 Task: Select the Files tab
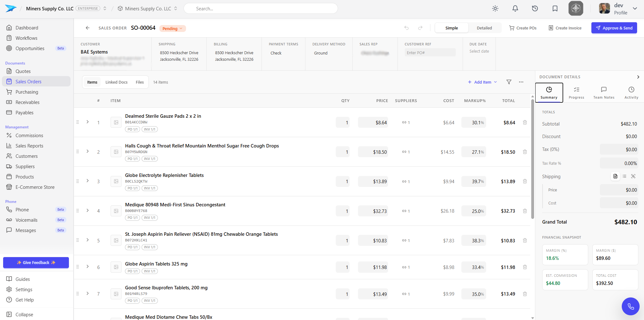[140, 82]
